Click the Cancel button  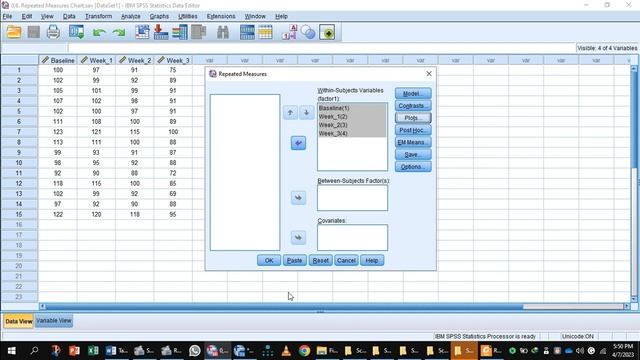(346, 260)
